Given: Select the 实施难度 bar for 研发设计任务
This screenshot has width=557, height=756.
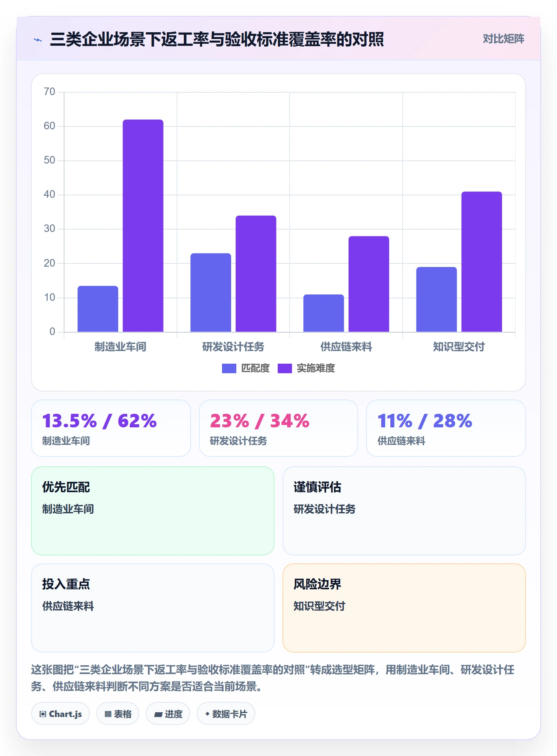Looking at the screenshot, I should coord(256,274).
